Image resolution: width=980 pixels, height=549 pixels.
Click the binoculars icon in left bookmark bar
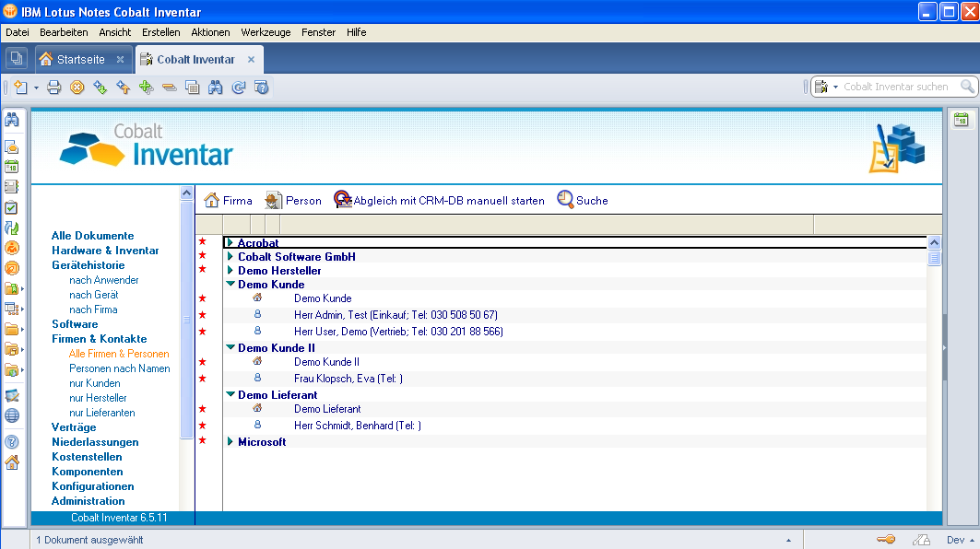[x=12, y=120]
